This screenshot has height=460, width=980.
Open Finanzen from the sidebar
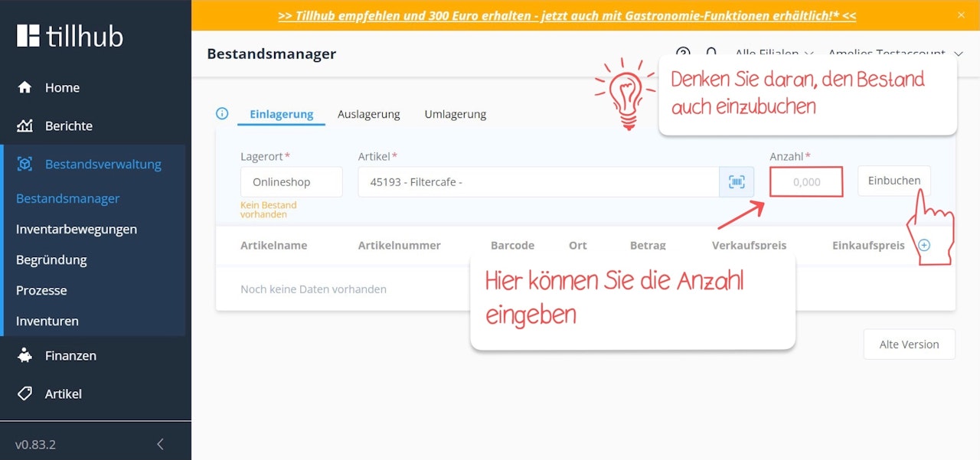click(25, 355)
